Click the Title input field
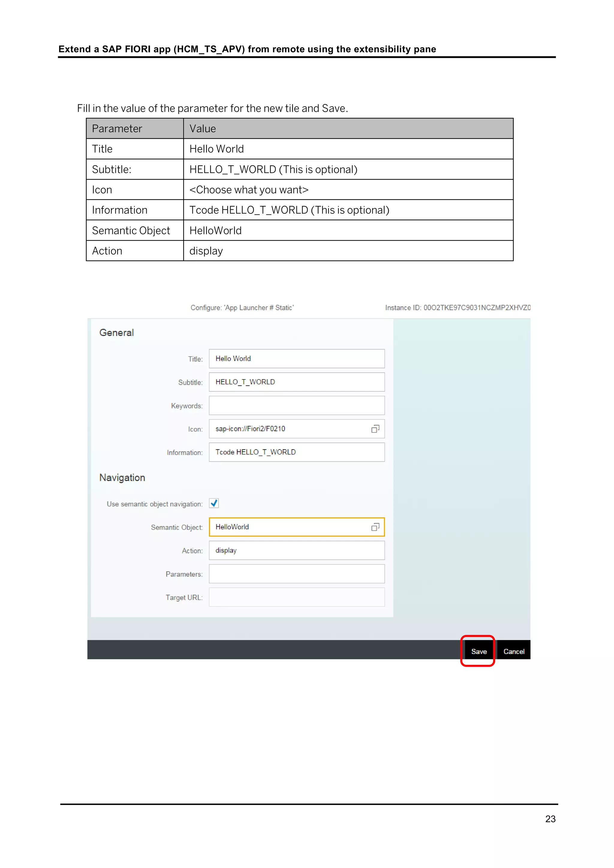Image resolution: width=614 pixels, height=868 pixels. pos(297,358)
